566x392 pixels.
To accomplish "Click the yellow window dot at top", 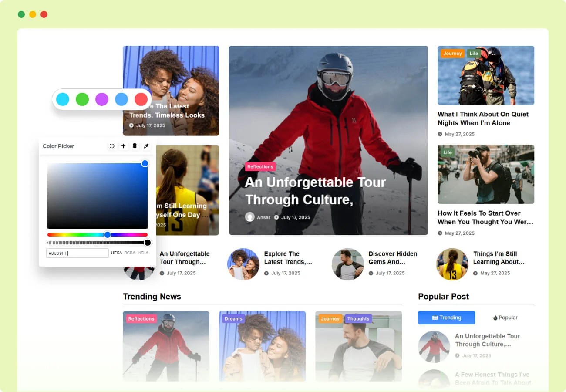I will [33, 14].
